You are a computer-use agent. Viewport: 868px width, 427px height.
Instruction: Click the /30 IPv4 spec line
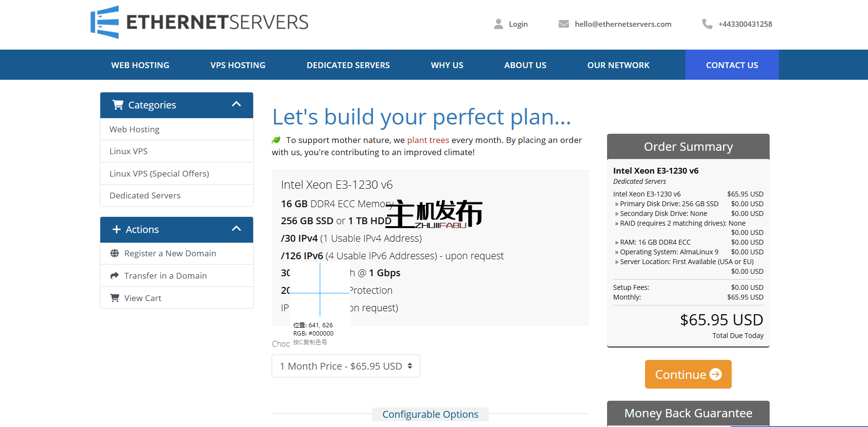tap(351, 238)
